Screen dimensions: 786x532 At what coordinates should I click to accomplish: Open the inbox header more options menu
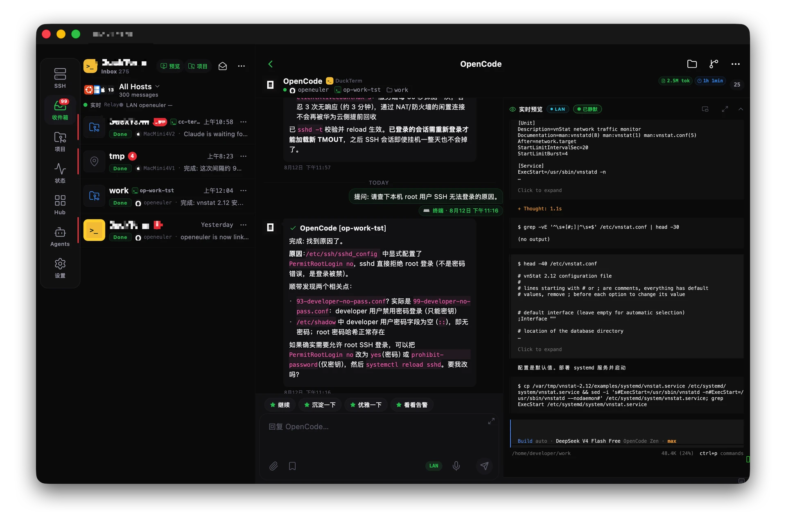pyautogui.click(x=242, y=66)
